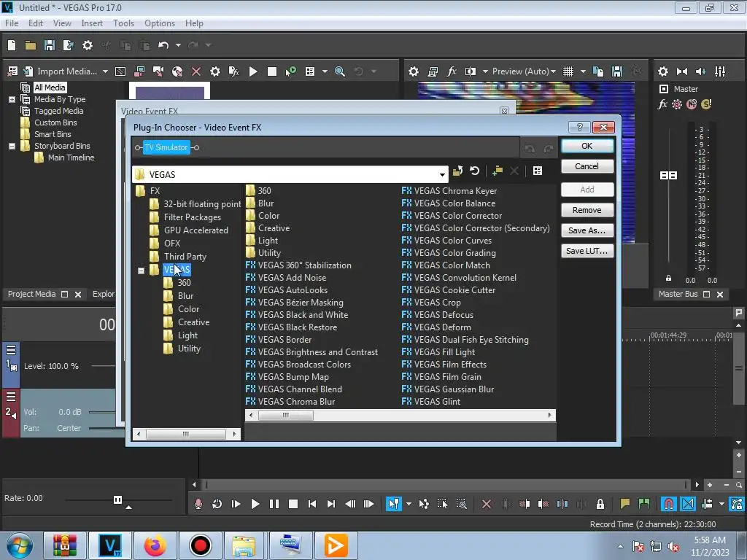Expand Media By Type tree node
The height and width of the screenshot is (560, 747).
12,99
